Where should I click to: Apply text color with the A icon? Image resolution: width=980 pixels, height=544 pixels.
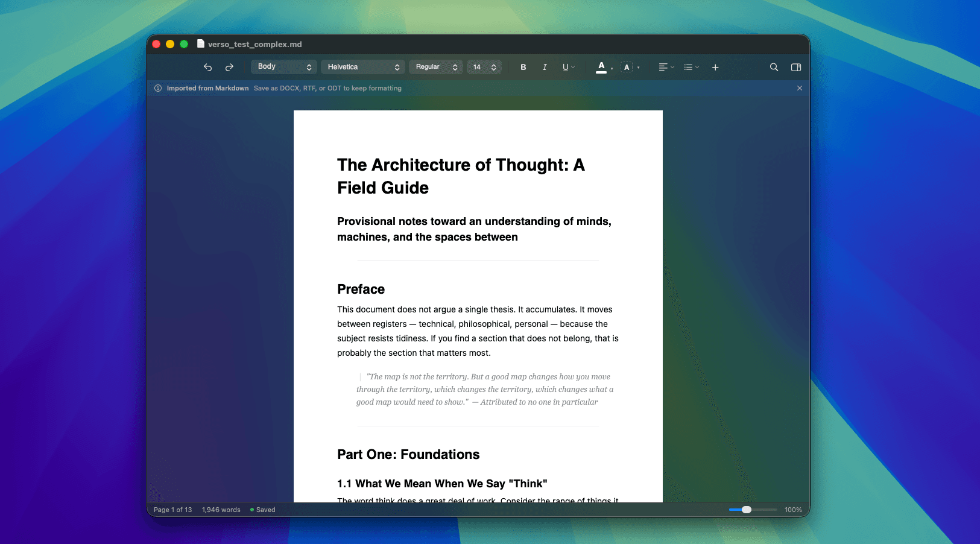[601, 67]
